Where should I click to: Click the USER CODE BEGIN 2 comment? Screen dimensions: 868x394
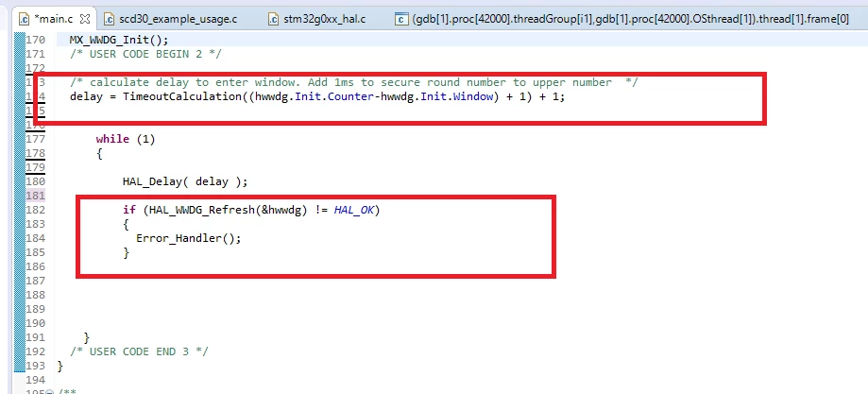tap(145, 54)
